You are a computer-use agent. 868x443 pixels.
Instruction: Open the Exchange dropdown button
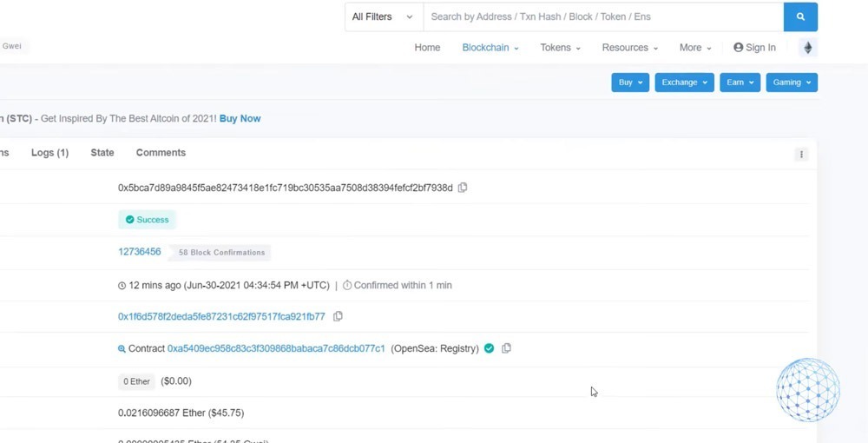684,83
